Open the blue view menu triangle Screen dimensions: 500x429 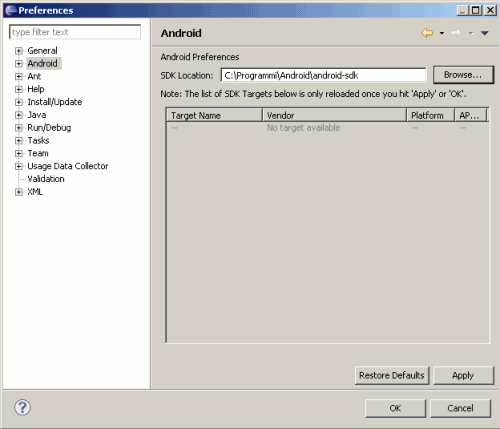point(485,33)
